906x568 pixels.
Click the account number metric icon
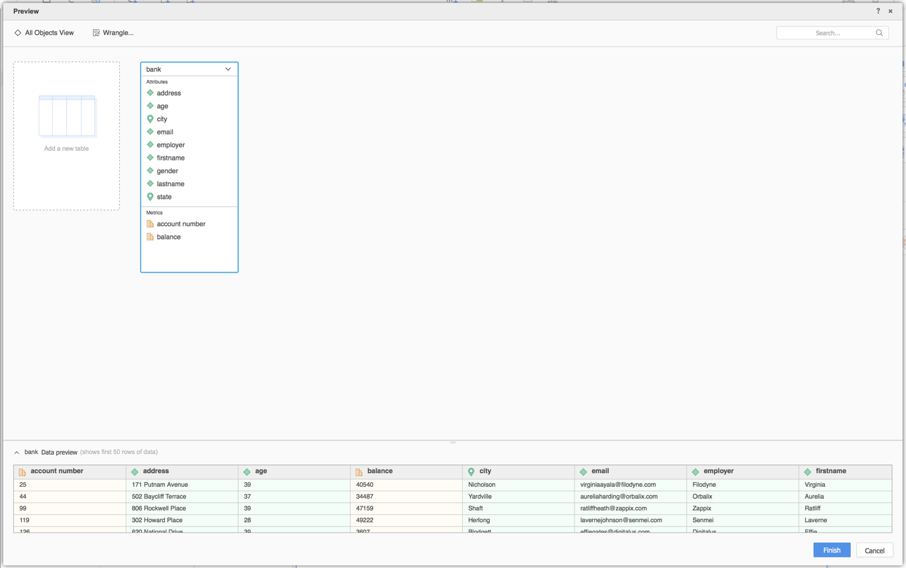[x=150, y=224]
